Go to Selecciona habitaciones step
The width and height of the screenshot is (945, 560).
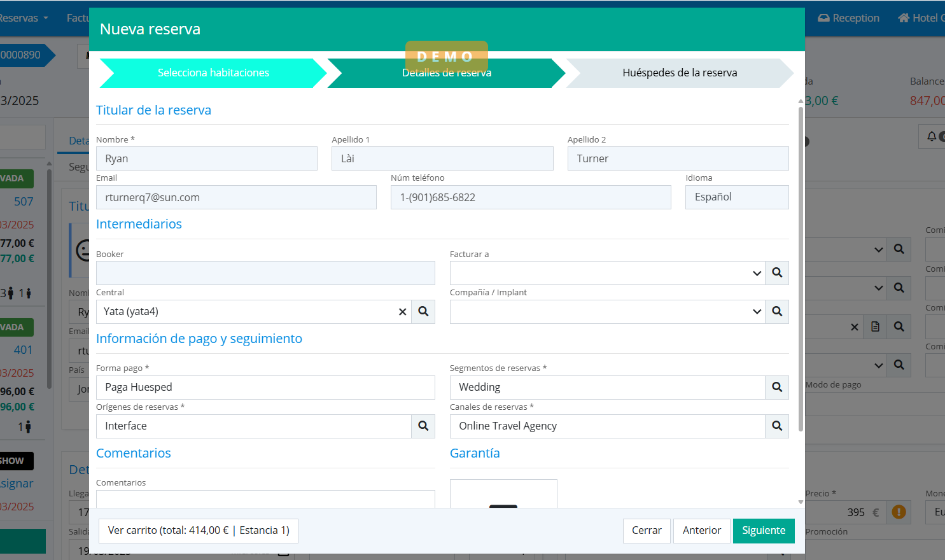(213, 73)
